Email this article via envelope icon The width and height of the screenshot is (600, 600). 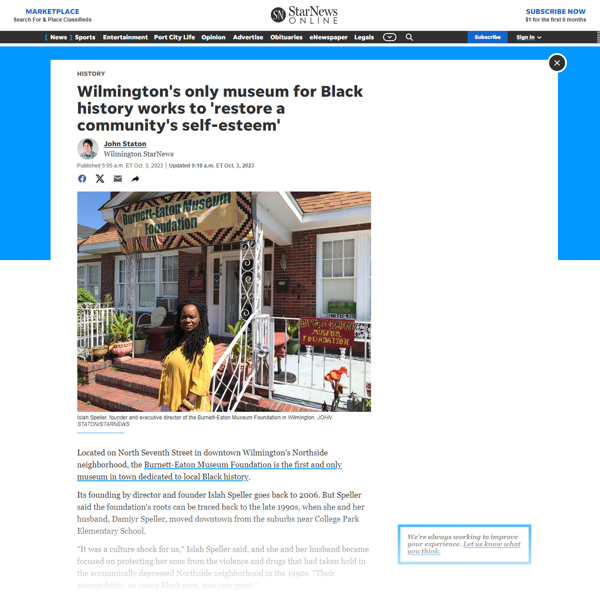tap(118, 179)
